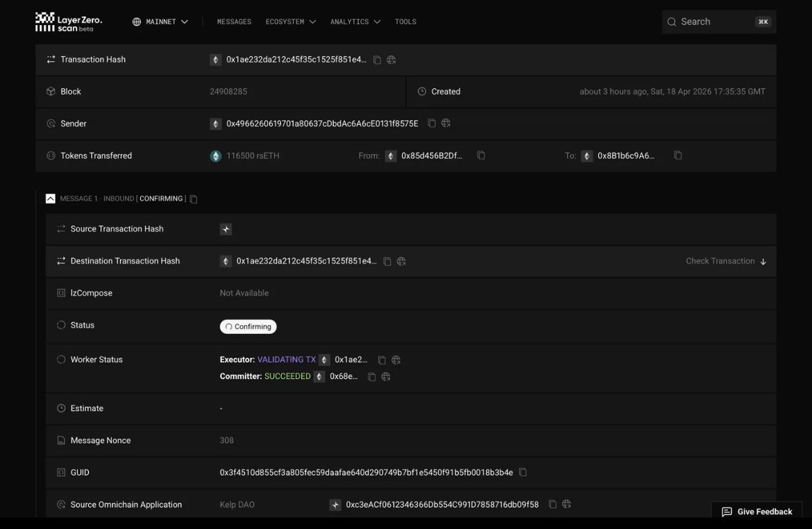
Task: Collapse the Message 1 section
Action: (x=51, y=199)
